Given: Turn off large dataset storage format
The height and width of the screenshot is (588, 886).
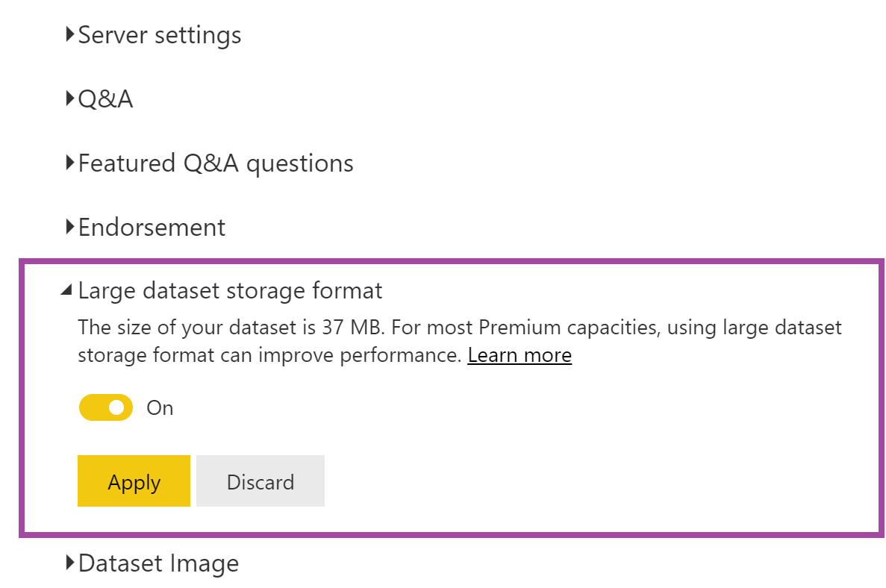Looking at the screenshot, I should coord(105,407).
